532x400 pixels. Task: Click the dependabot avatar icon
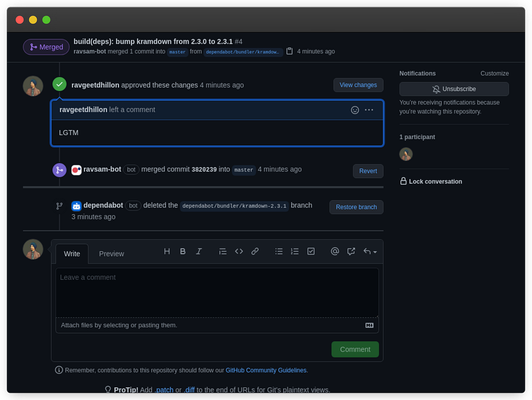tap(76, 206)
